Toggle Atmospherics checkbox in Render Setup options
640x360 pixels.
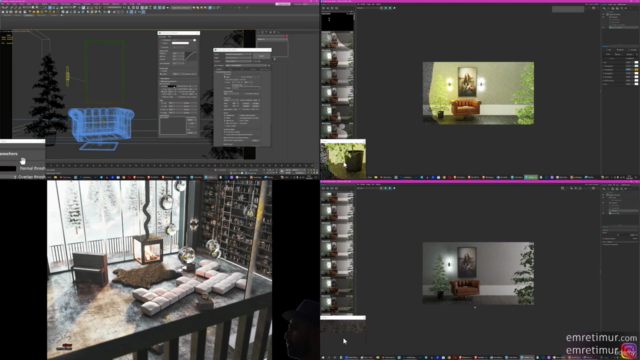(x=224, y=116)
